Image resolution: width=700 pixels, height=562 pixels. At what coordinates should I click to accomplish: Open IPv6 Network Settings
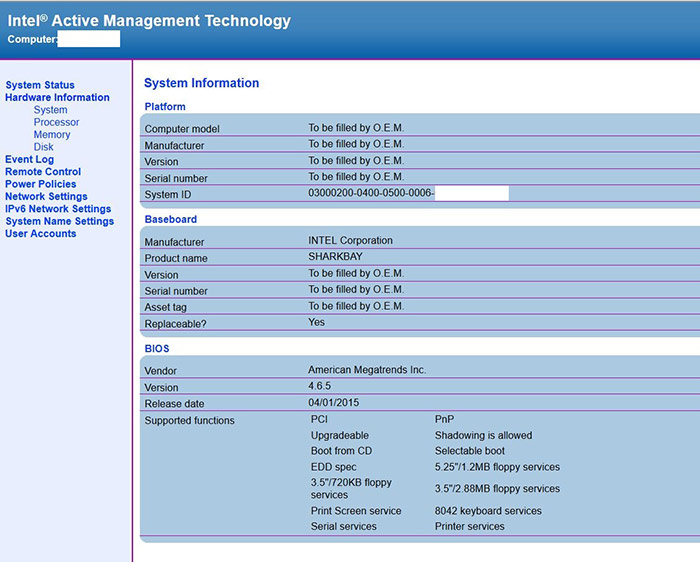coord(58,209)
